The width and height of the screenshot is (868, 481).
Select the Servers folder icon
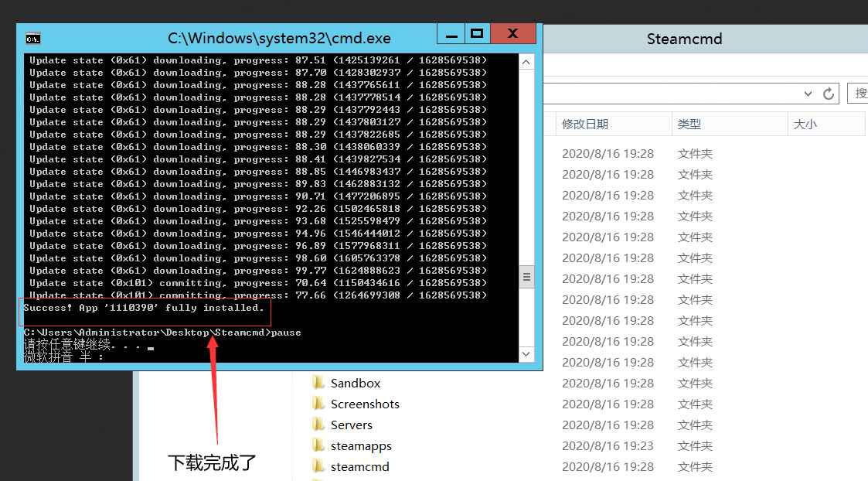click(x=318, y=425)
